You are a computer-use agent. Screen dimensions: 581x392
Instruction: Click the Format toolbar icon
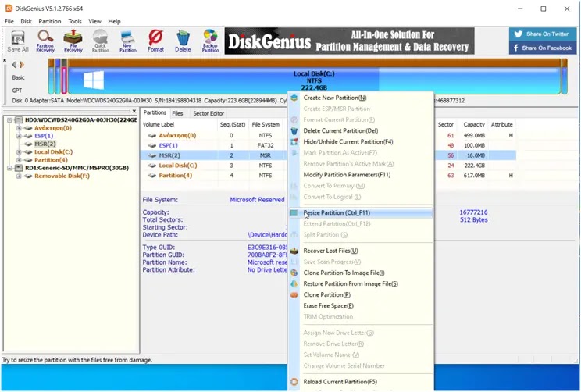155,41
